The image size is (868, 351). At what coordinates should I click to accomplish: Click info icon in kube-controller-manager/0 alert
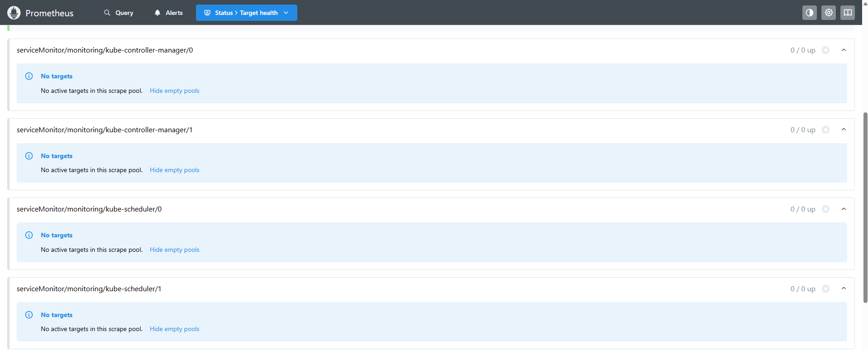click(x=29, y=76)
